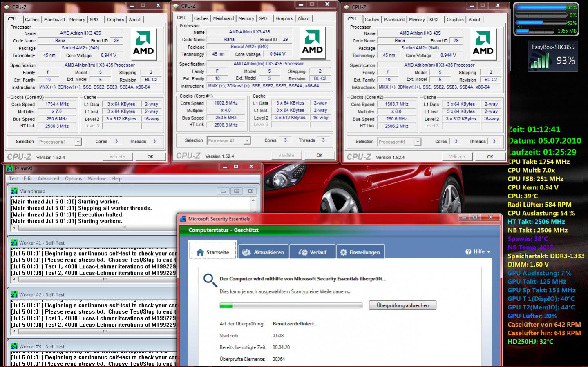Click the AMD logo in the Core #2 CPU-Z window
Screen dimensions: 588x367
[x=483, y=44]
